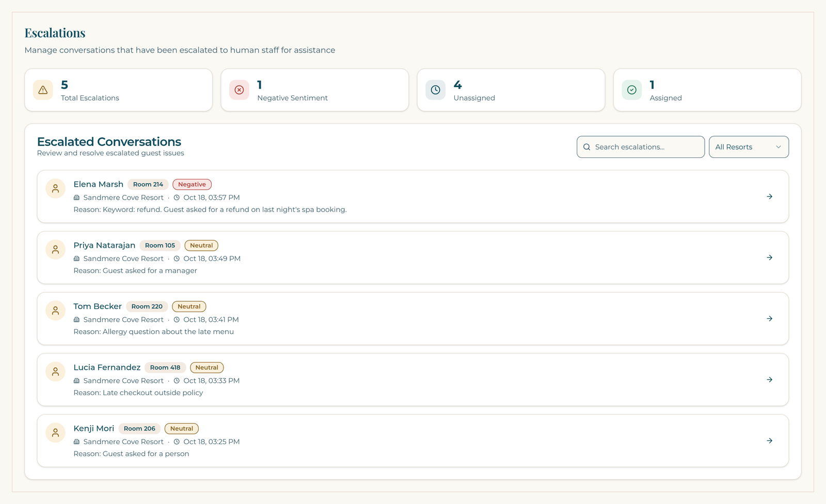Click Sandmere Cove Resort in Elena Marsh row
This screenshot has height=504, width=826.
coord(123,198)
